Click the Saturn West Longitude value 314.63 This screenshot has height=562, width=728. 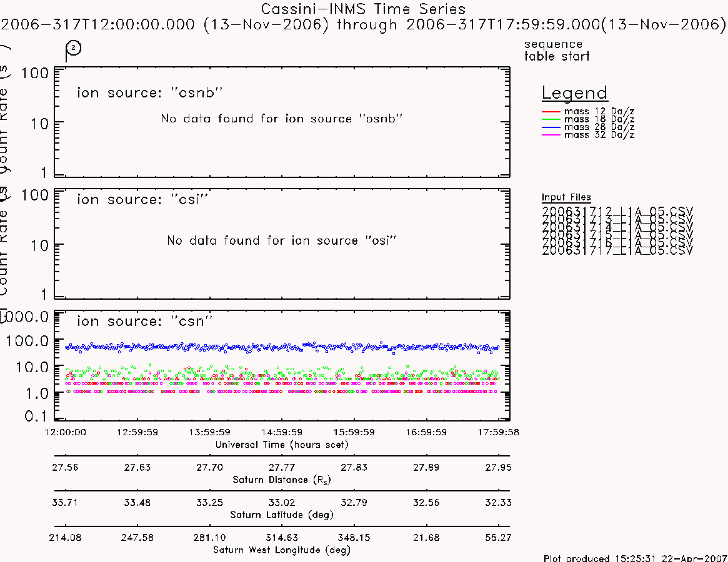click(282, 538)
